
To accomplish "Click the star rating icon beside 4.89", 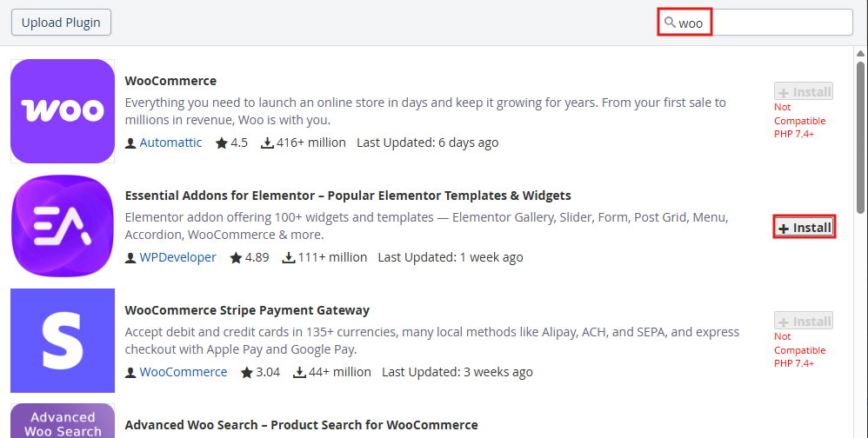I will [x=235, y=258].
